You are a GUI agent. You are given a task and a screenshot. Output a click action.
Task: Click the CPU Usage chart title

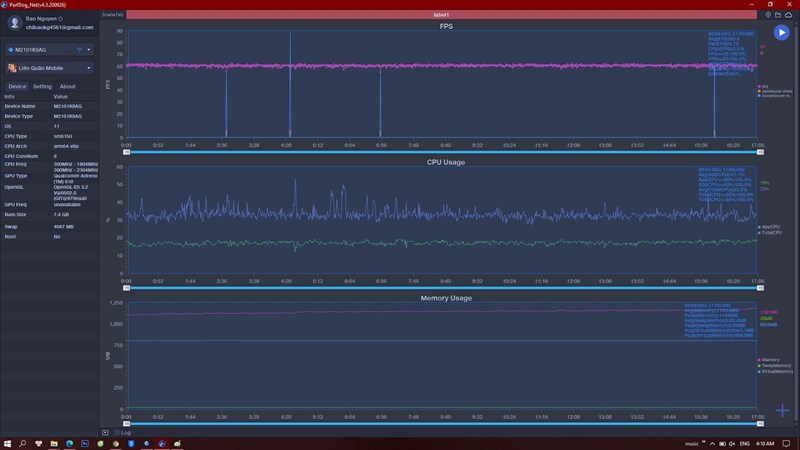[445, 162]
